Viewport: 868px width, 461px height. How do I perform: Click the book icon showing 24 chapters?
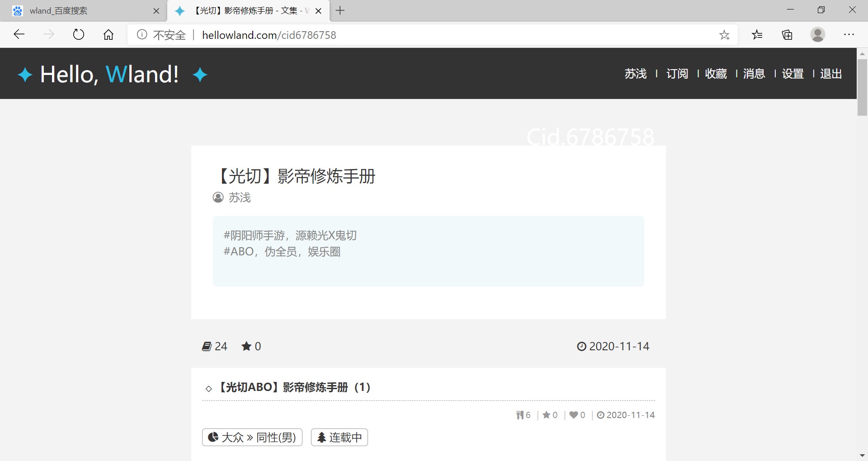tap(207, 346)
